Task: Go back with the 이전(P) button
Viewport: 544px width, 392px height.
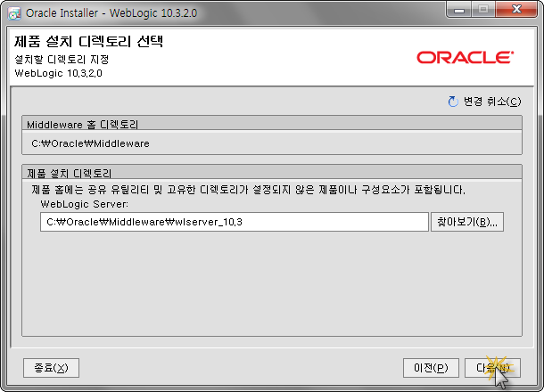Action: pos(431,368)
